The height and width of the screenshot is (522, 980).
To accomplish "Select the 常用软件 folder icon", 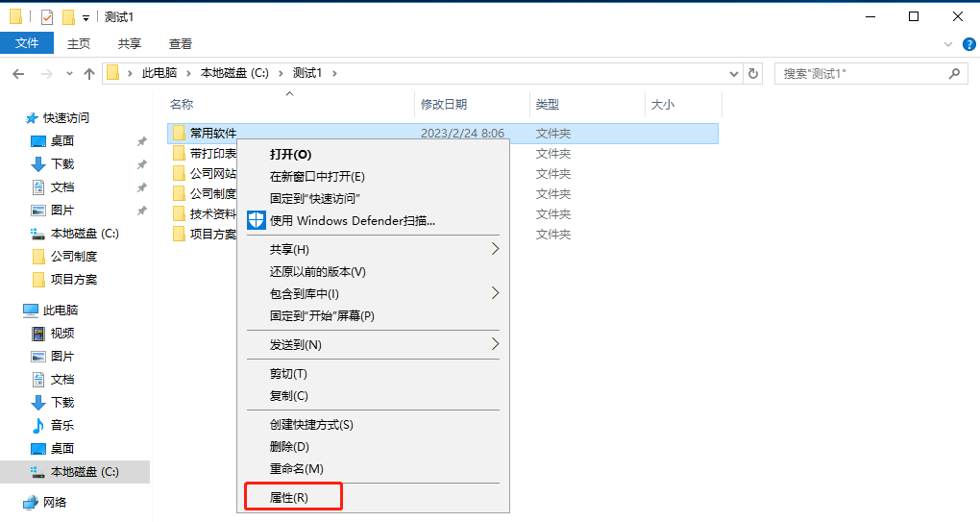I will (x=180, y=133).
